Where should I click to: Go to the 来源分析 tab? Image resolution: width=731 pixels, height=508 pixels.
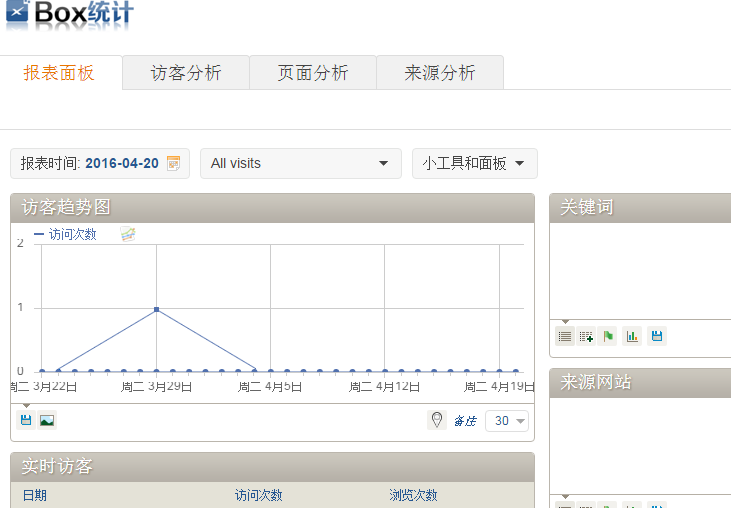[440, 73]
